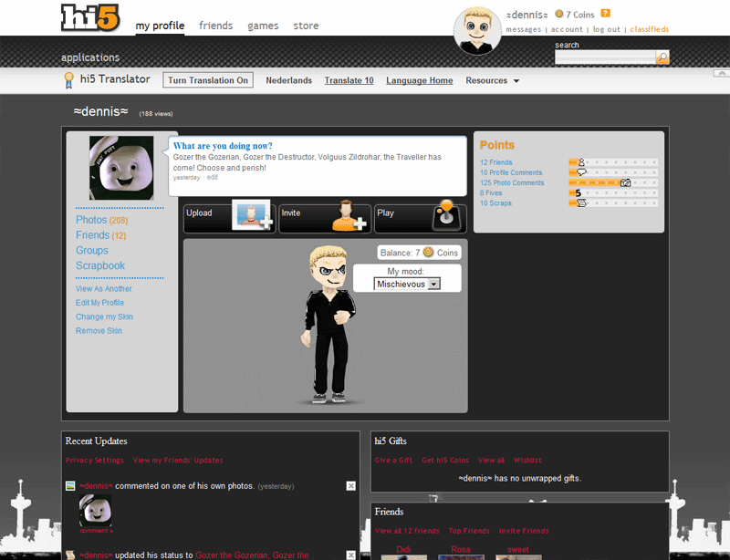Image resolution: width=730 pixels, height=560 pixels.
Task: Click the scroll icon in Scraps bar
Action: (581, 203)
